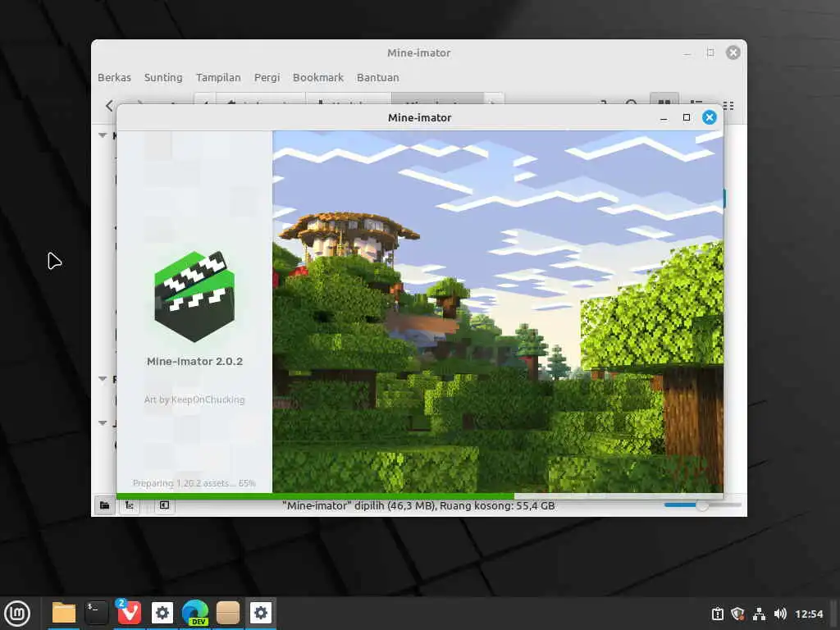Collapse the second sidebar section in file manager

103,379
